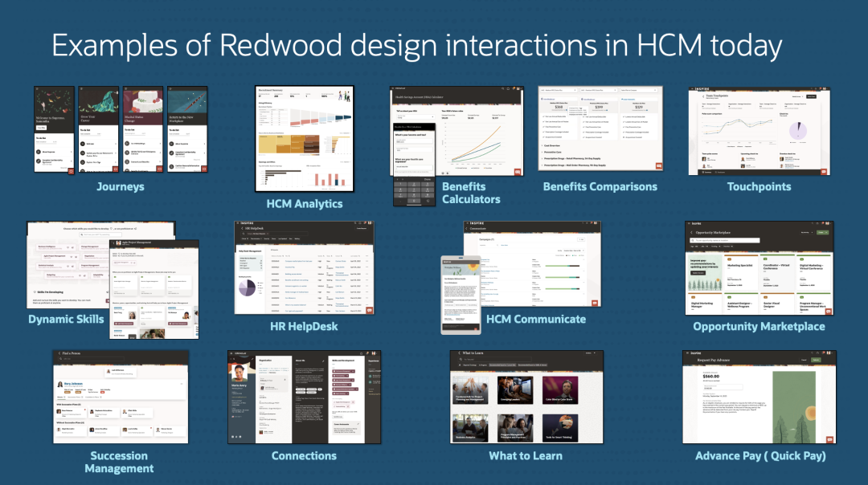Open the 'Emerging Leaders' course card
868x485 pixels.
click(x=515, y=389)
